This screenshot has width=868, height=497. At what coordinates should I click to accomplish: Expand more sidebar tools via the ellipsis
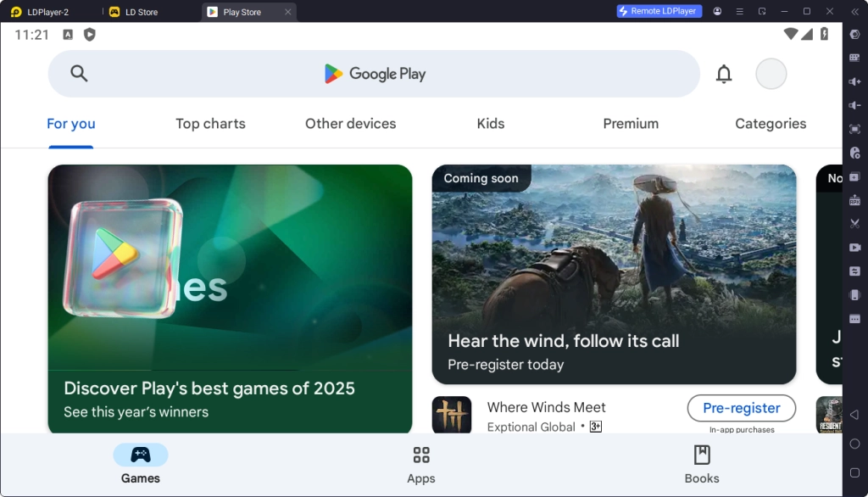point(854,317)
